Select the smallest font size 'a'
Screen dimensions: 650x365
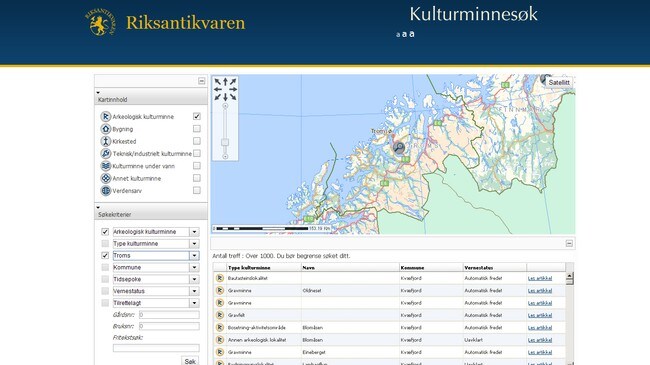(x=398, y=35)
